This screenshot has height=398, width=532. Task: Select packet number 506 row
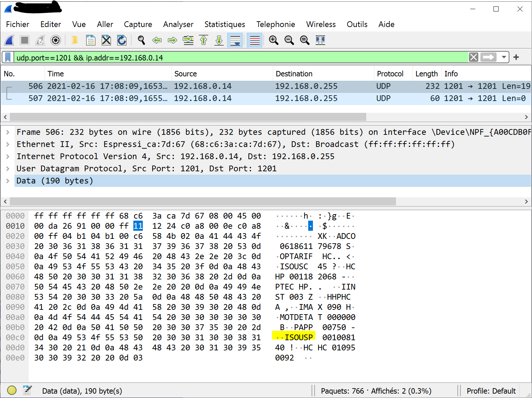tap(266, 86)
